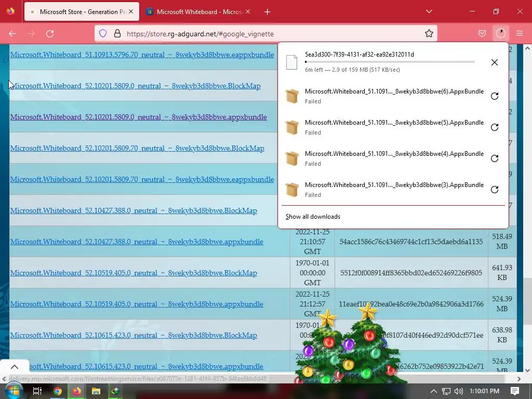
Task: Download Whiteboard 52.10201.5809.70 eappxbundle
Action: (142, 179)
